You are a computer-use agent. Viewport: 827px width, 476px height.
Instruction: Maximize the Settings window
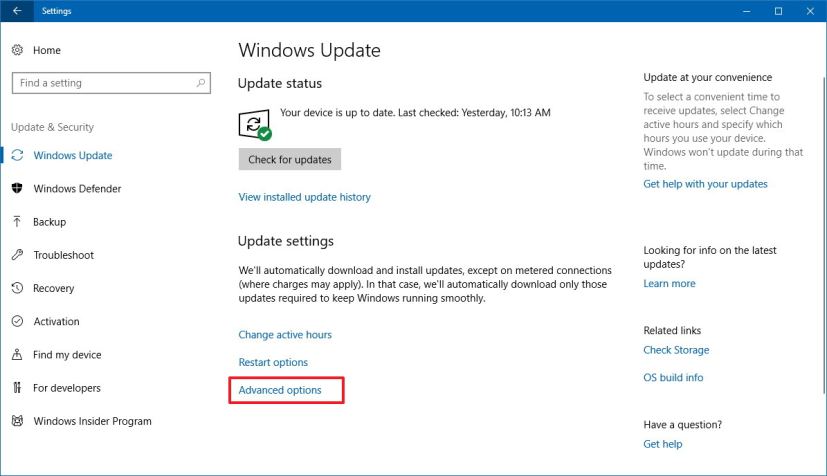(778, 11)
